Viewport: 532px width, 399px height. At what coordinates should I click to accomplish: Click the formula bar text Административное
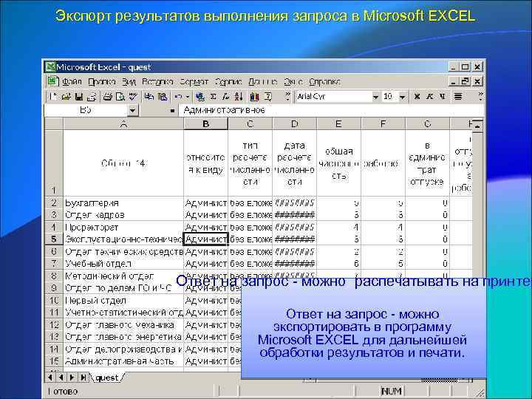224,110
